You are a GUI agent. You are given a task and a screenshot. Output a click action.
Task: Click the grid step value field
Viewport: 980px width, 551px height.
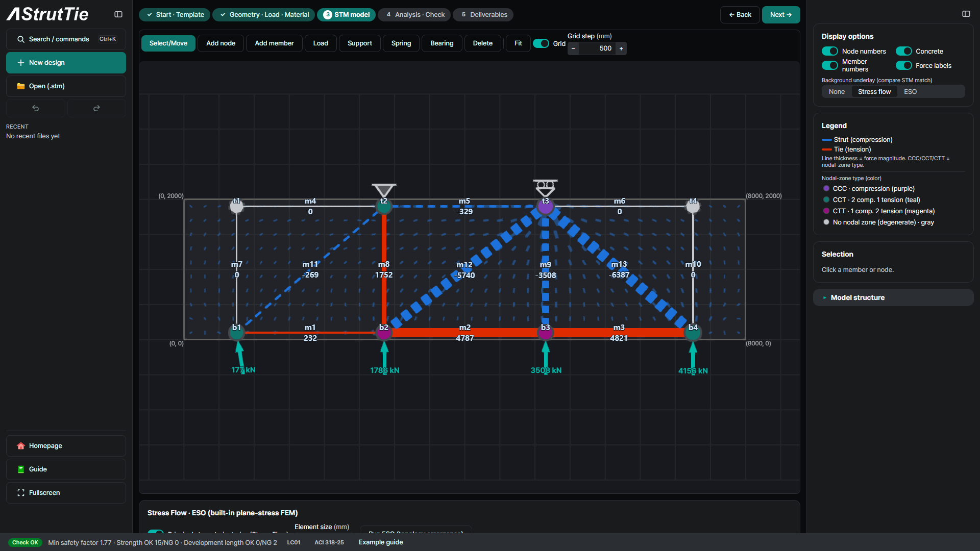[x=597, y=48]
